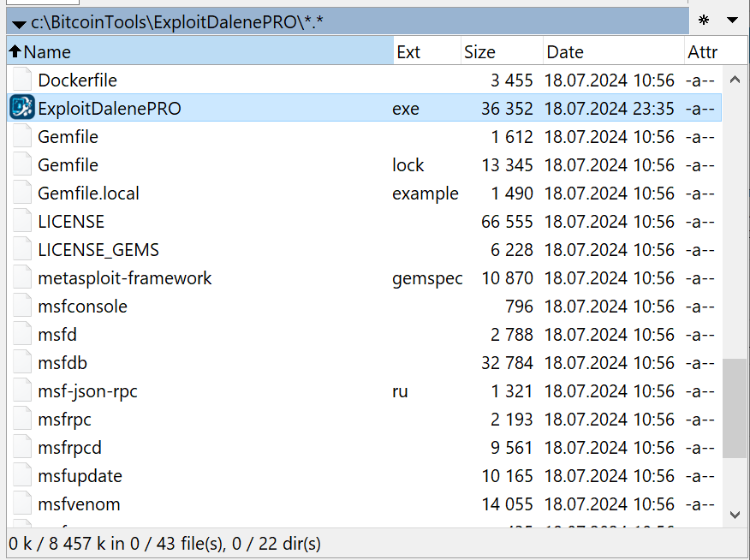Image resolution: width=750 pixels, height=560 pixels.
Task: Click status bar file count summary
Action: pos(164,544)
